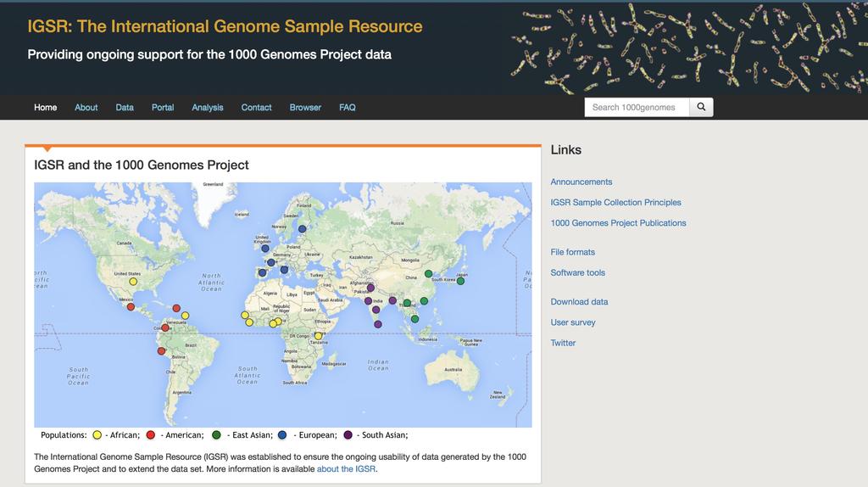Open the File formats link
The height and width of the screenshot is (487, 868).
[x=572, y=252]
